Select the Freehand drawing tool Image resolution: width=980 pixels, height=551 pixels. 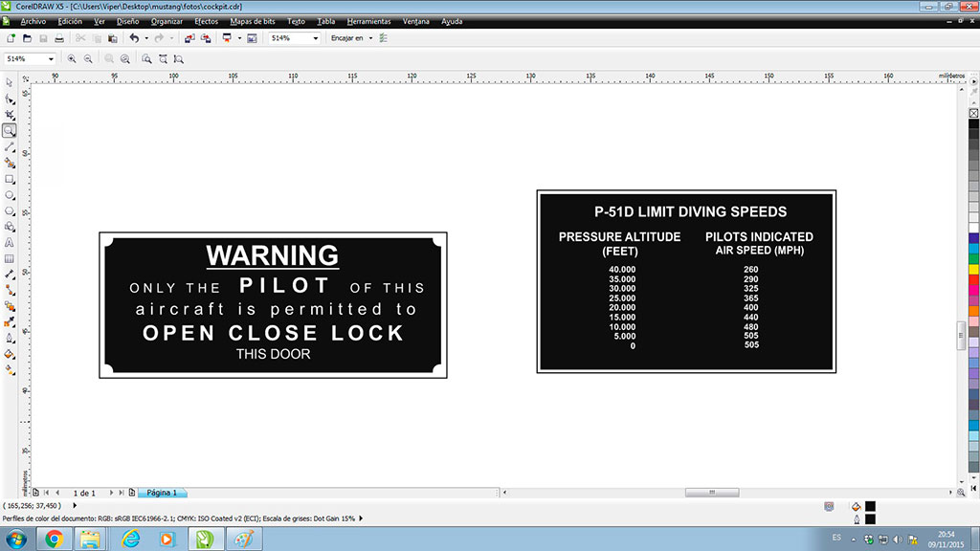pos(10,146)
